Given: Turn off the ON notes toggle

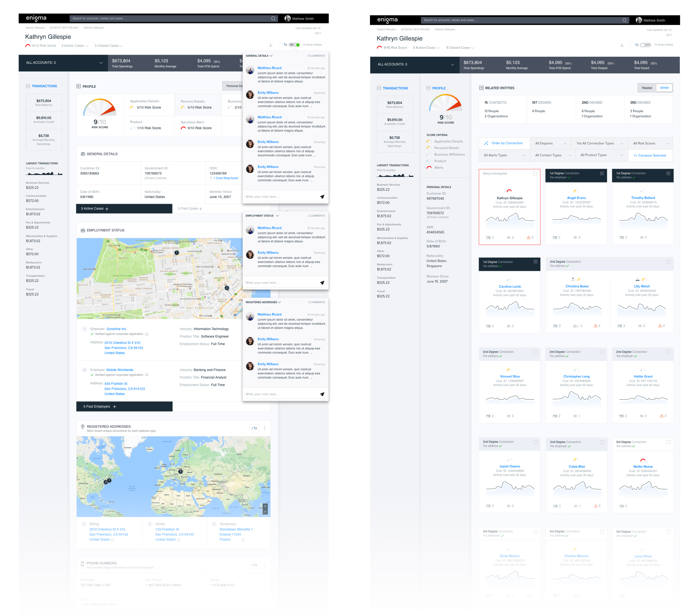Looking at the screenshot, I should [x=294, y=45].
